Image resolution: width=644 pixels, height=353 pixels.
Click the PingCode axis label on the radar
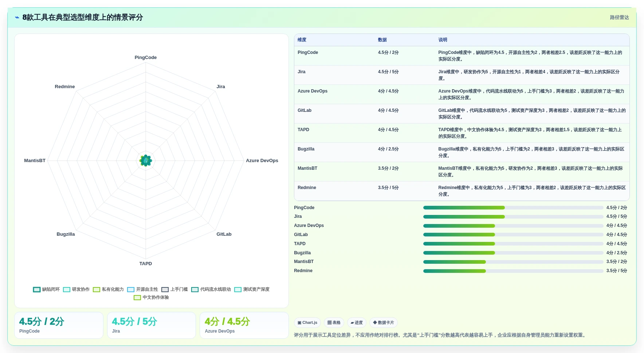(x=146, y=58)
